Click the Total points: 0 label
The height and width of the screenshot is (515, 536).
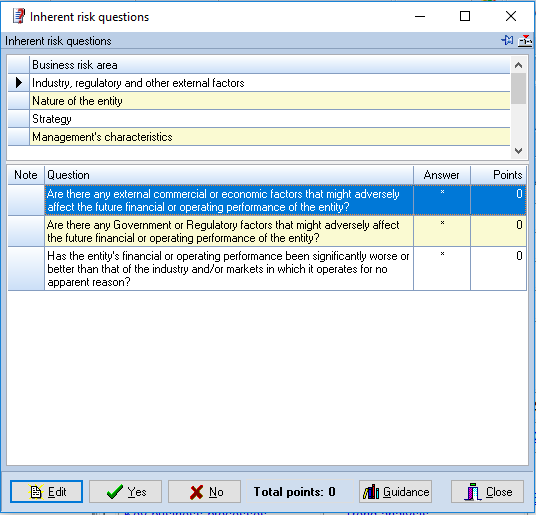(294, 492)
